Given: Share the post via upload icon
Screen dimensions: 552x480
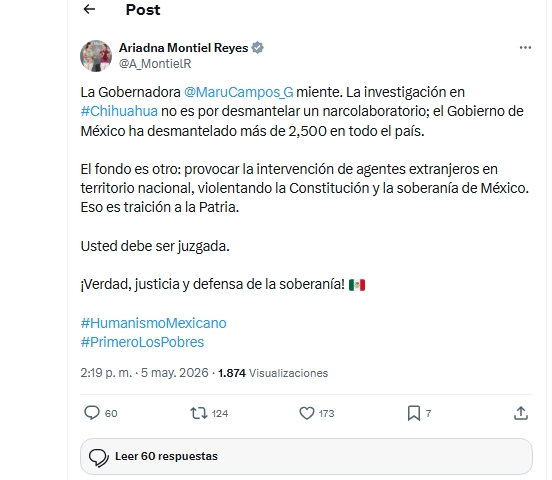Looking at the screenshot, I should click(x=521, y=413).
